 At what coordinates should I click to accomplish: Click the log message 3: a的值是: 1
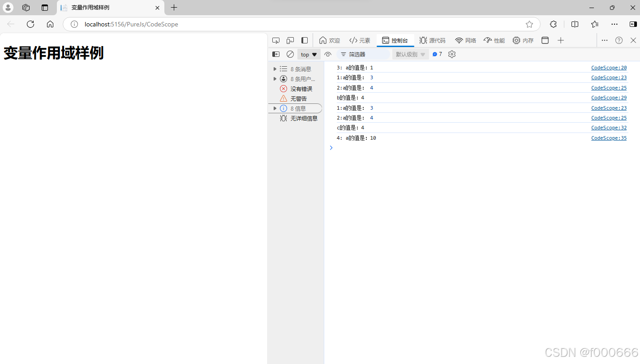point(355,68)
